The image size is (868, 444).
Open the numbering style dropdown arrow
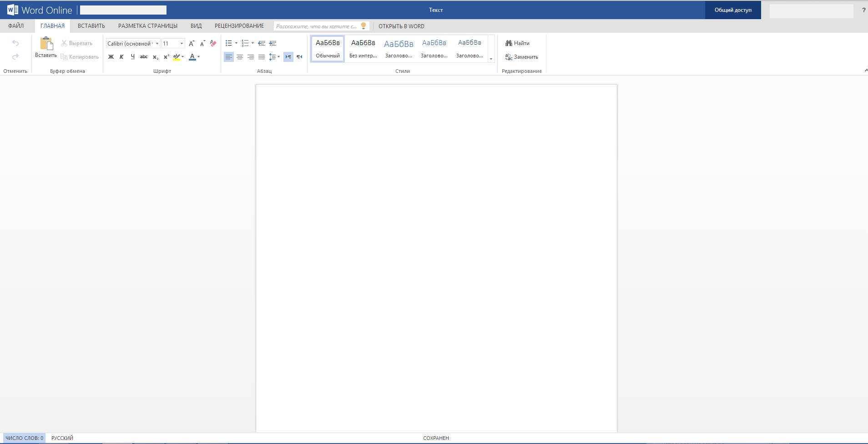tap(252, 43)
